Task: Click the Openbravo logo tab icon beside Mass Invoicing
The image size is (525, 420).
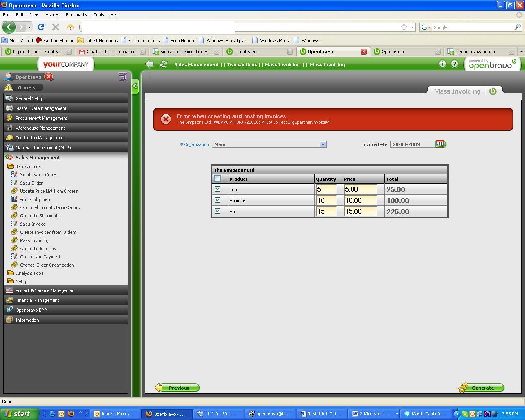Action: pos(493,91)
